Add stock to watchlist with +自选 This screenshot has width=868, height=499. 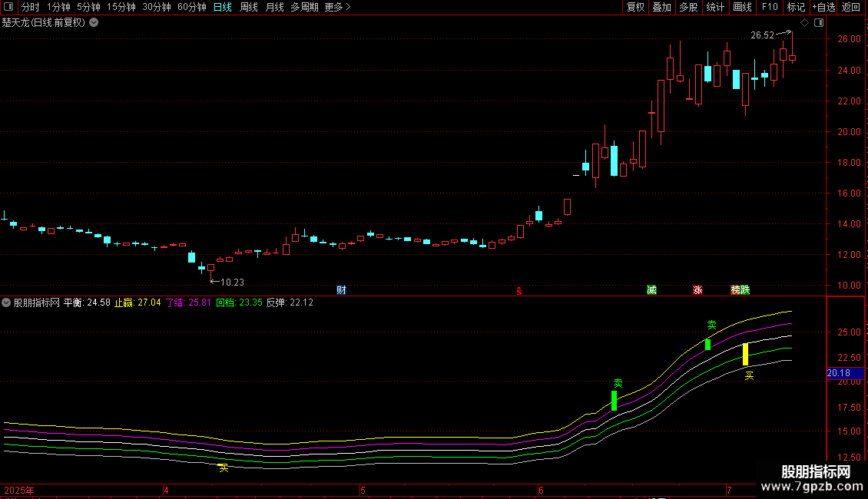(823, 7)
